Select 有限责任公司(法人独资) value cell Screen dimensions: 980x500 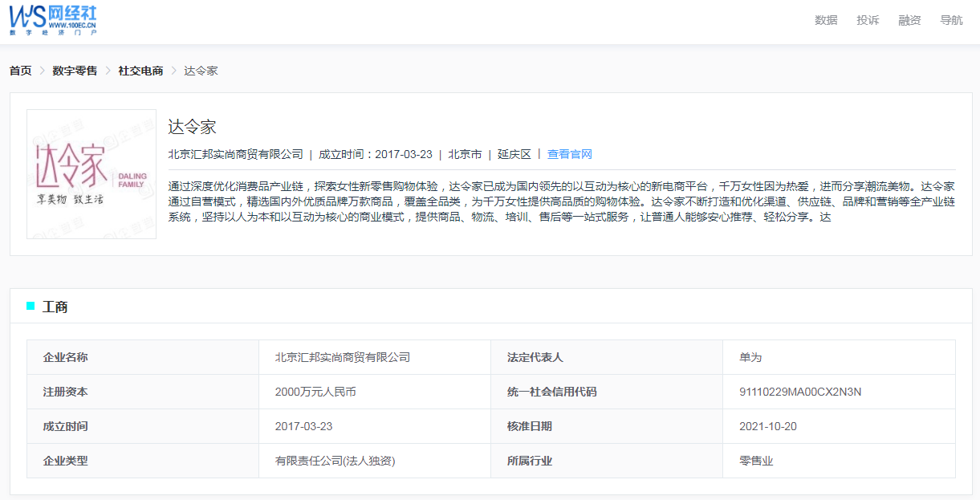375,461
